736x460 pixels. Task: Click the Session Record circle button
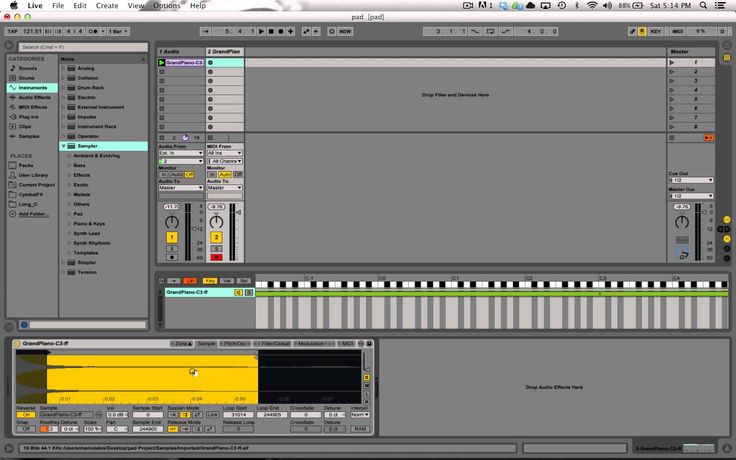331,31
